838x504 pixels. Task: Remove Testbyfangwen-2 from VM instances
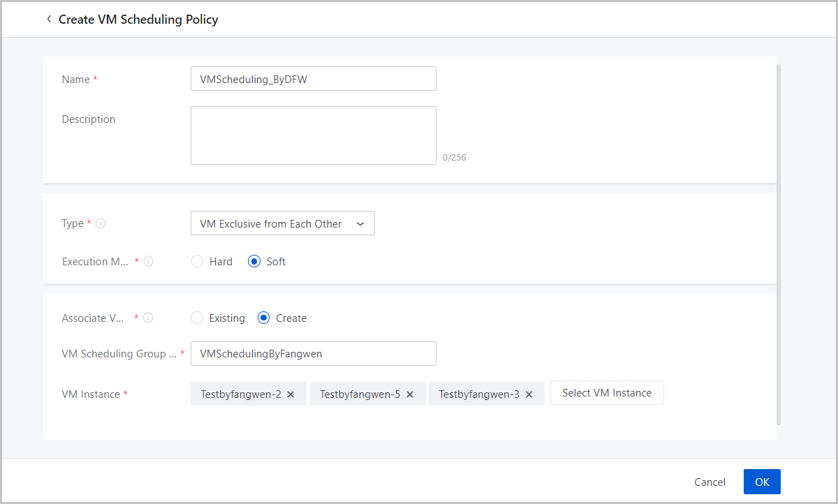click(x=291, y=394)
